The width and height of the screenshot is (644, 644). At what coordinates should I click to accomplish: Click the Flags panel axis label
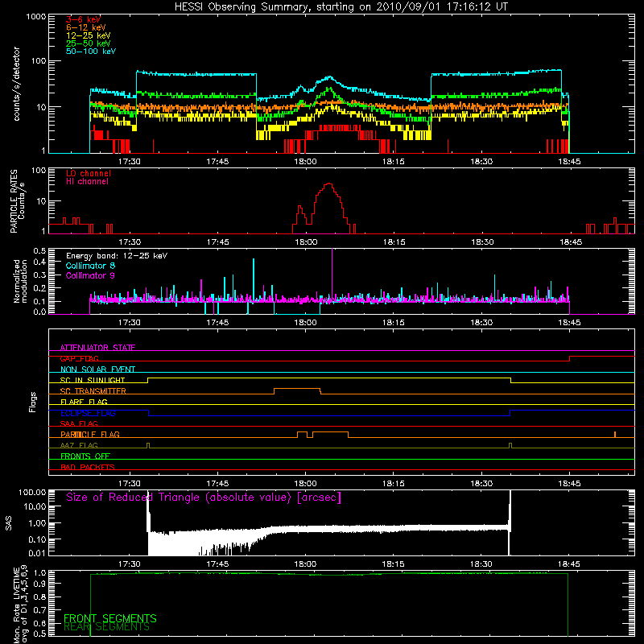tap(33, 402)
